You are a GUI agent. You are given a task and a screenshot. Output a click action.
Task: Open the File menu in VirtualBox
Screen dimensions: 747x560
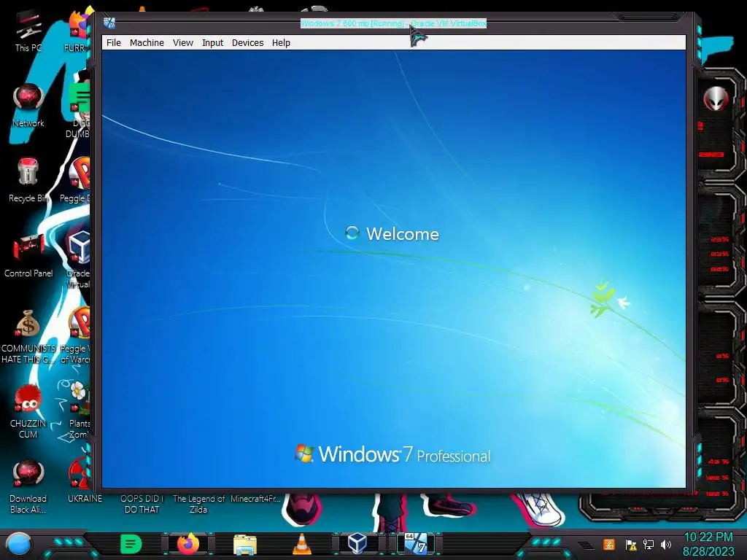click(x=113, y=43)
